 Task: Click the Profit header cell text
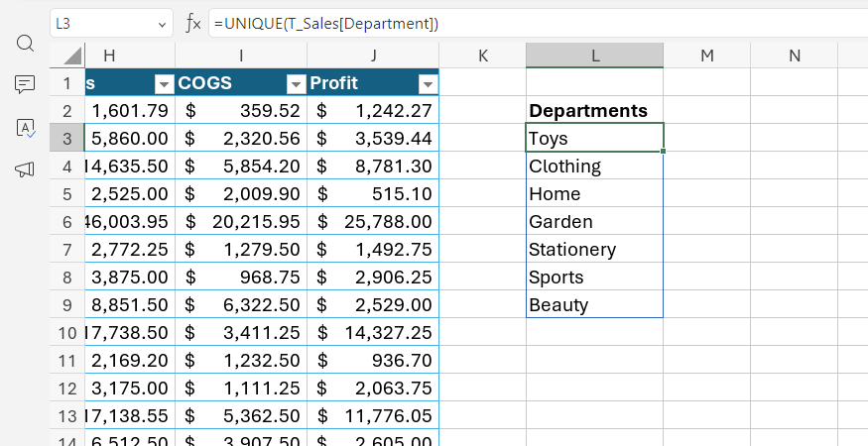333,83
